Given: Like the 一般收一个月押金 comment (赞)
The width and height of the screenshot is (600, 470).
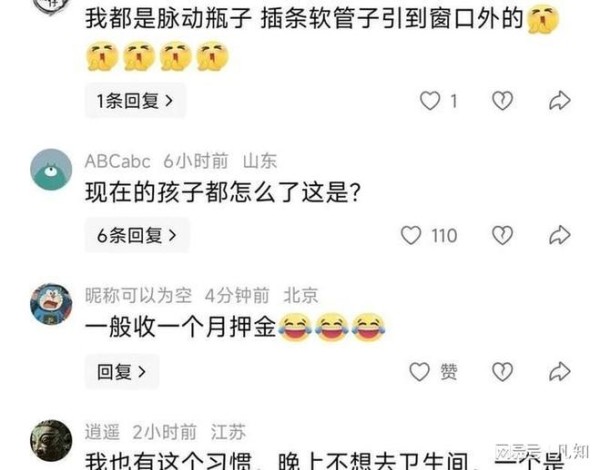Looking at the screenshot, I should (419, 372).
